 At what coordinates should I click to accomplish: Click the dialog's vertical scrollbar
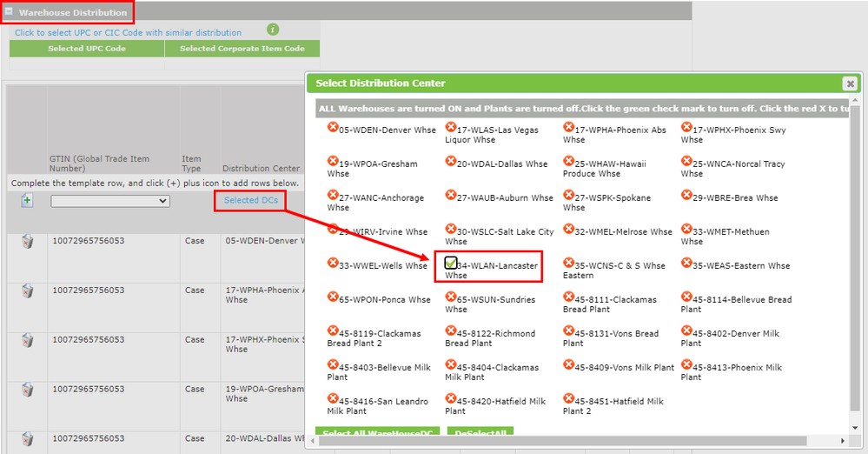coord(855,261)
